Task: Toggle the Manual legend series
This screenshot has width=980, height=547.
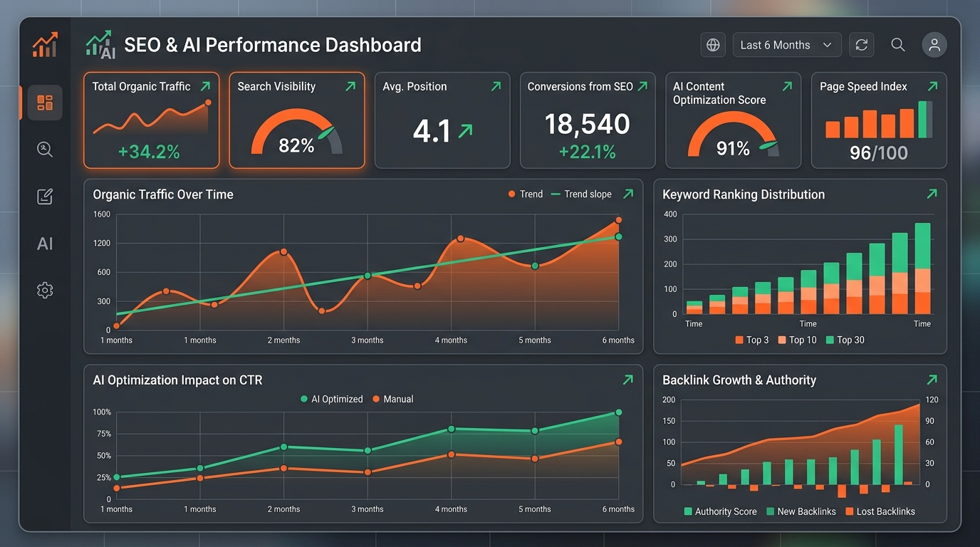Action: tap(393, 399)
